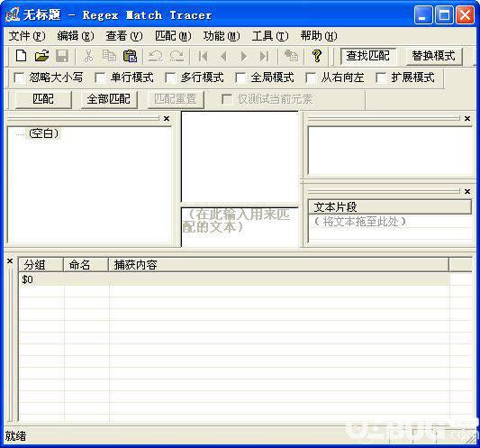Select the (空白) tree node
This screenshot has height=448, width=480.
(44, 133)
